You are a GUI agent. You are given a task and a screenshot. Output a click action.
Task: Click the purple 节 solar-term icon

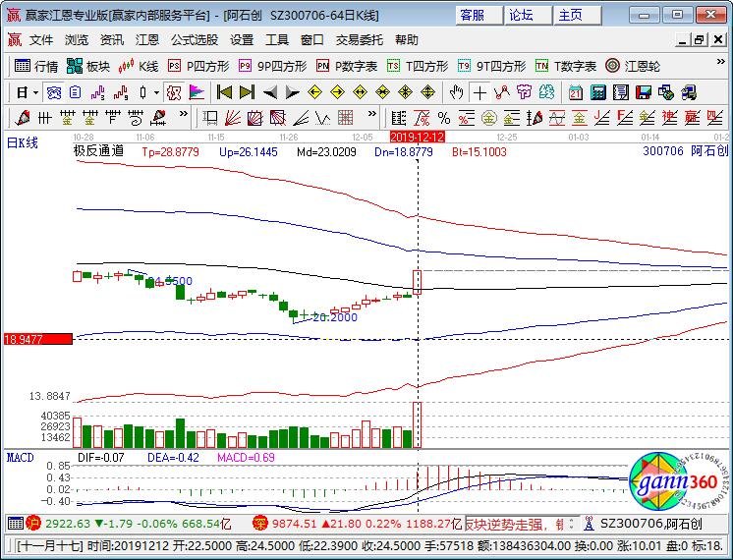(524, 92)
